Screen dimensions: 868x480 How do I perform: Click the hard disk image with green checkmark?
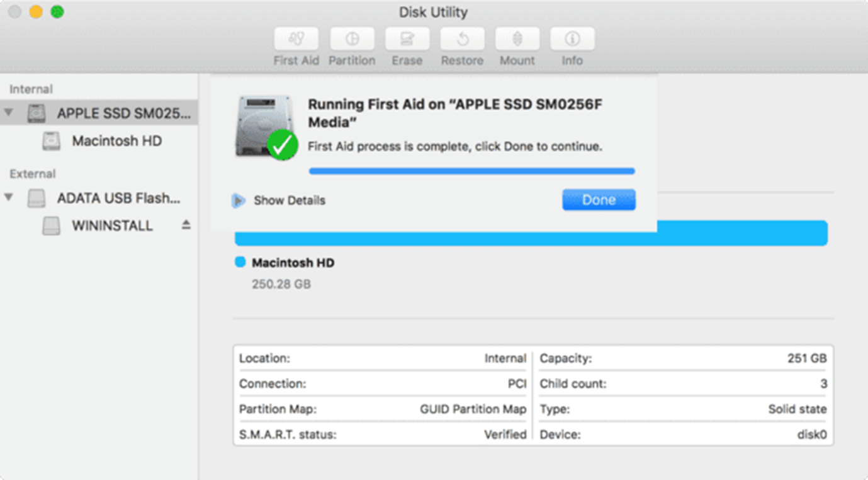(266, 127)
